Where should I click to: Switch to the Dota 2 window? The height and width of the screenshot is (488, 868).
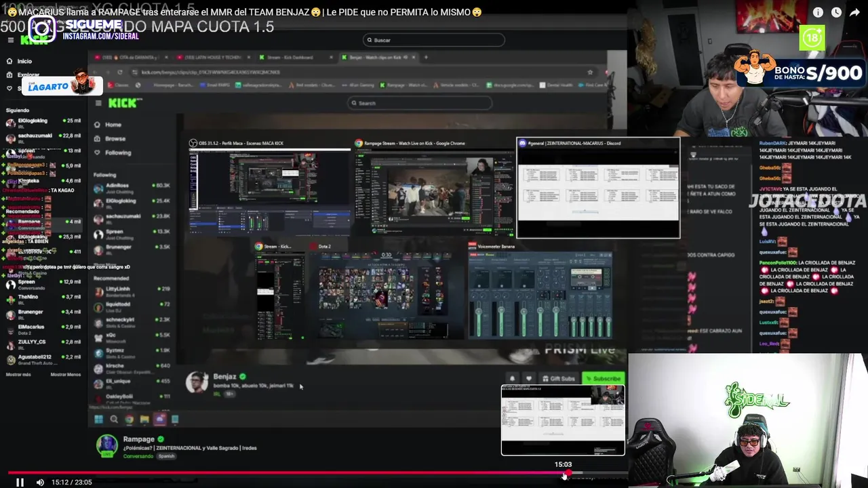tap(384, 290)
